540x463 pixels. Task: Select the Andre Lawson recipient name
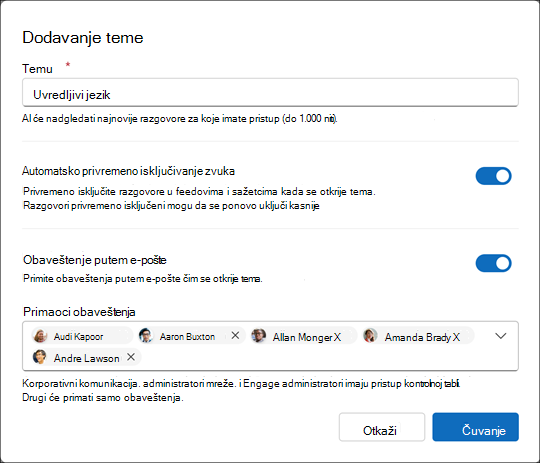[86, 359]
